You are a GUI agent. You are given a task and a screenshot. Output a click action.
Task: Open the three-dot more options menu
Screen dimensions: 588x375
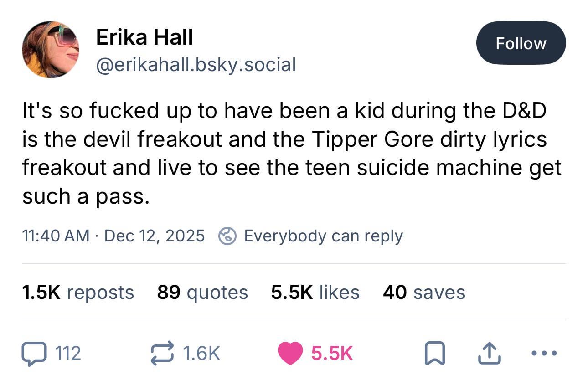pyautogui.click(x=544, y=354)
